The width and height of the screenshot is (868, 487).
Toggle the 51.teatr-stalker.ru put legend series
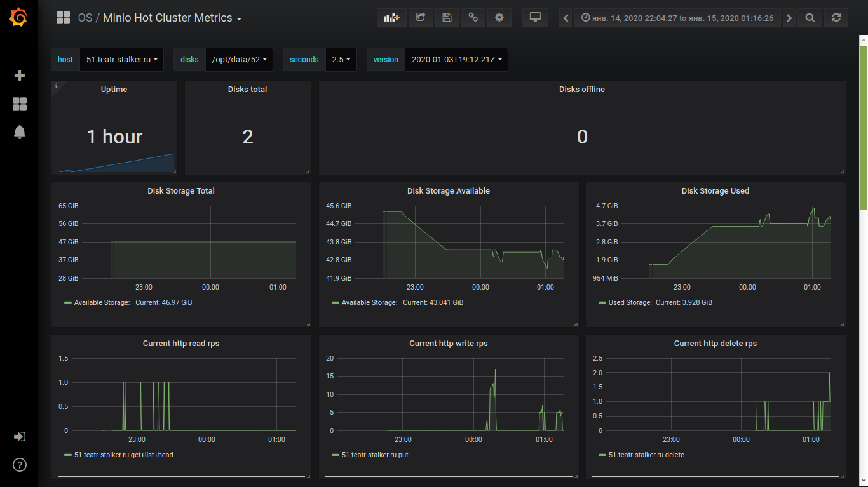point(375,455)
